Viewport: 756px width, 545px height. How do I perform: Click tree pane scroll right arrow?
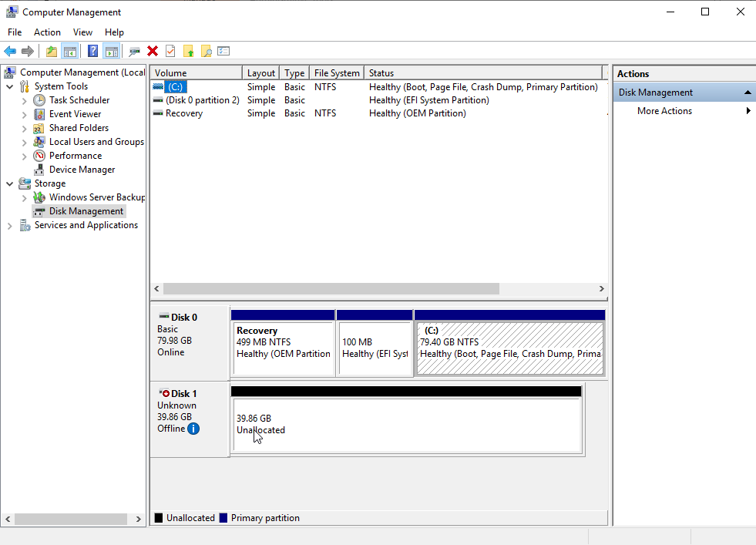139,519
